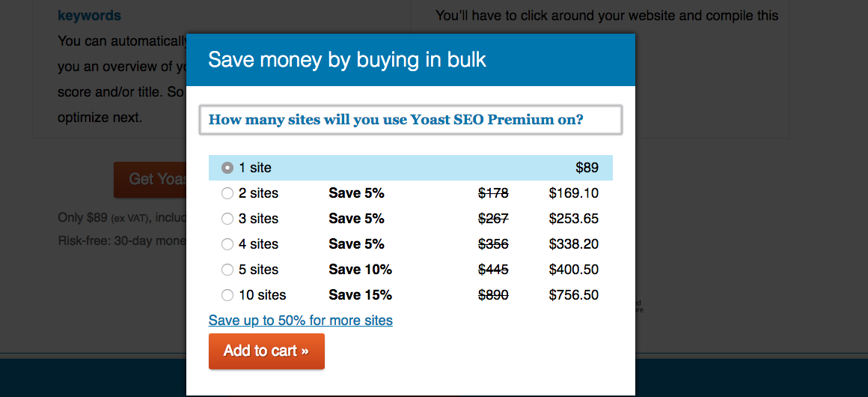Click the "Save money by buying in bulk" title
The width and height of the screenshot is (868, 397).
point(347,60)
